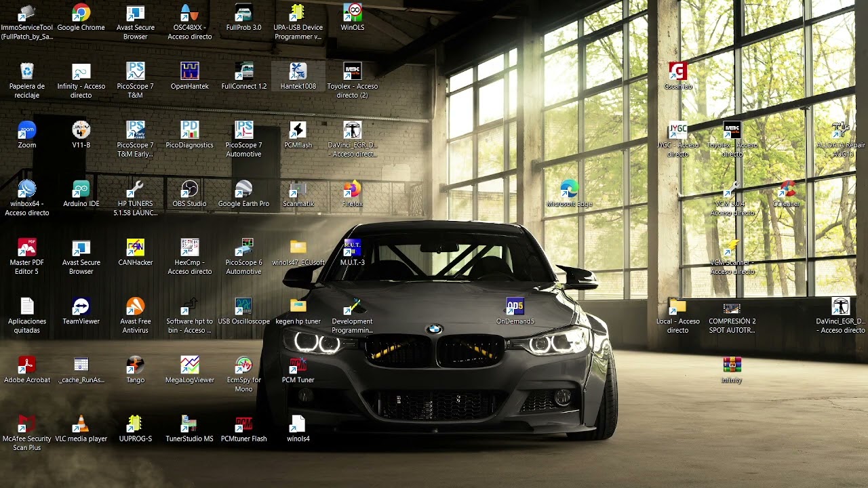
Task: Open the PicoScope 7 T&M Early icon
Action: click(136, 130)
